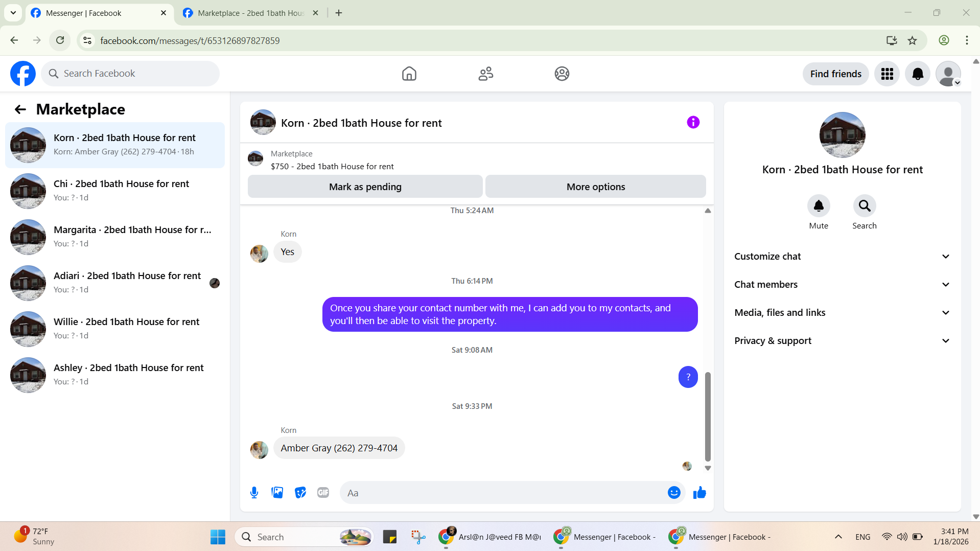
Task: Open Chrome profile icon in toolbar
Action: tap(944, 40)
